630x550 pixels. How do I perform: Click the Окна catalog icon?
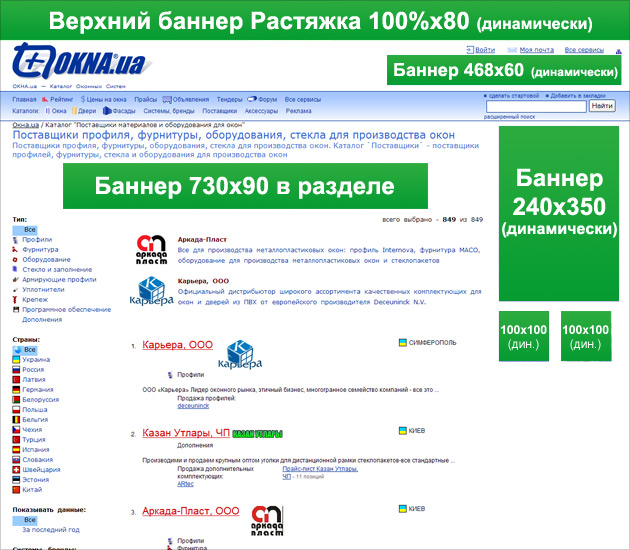[47, 110]
